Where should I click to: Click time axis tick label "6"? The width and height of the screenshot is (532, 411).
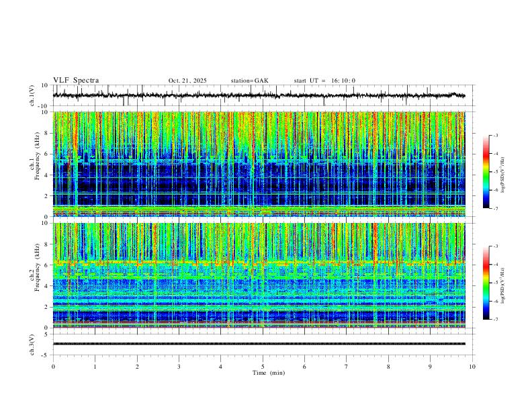click(x=305, y=367)
